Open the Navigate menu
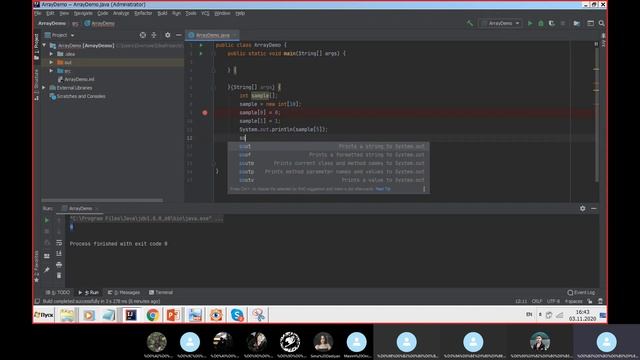Image resolution: width=640 pixels, height=360 pixels. tap(83, 13)
